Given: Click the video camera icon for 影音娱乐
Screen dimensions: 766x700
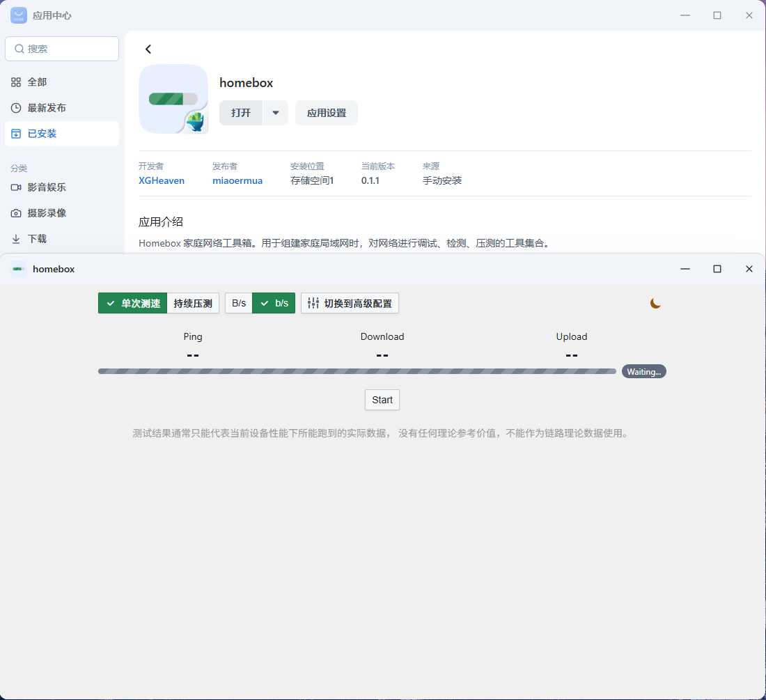Looking at the screenshot, I should click(x=16, y=187).
